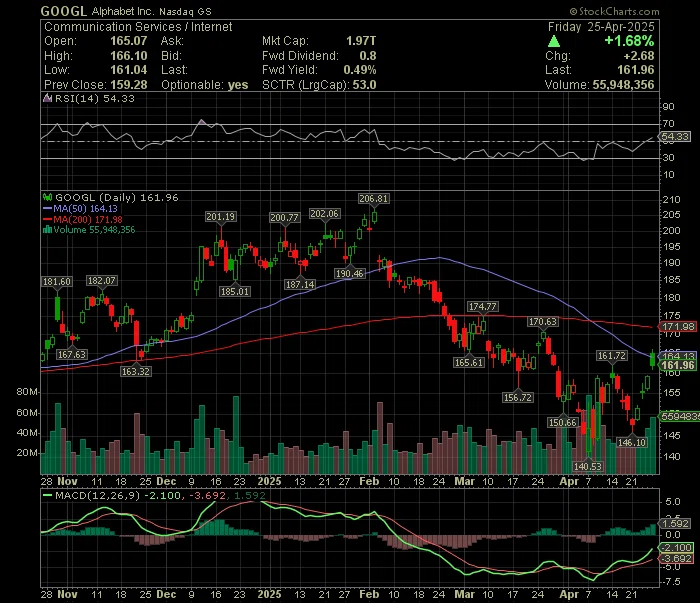Click the candlestick icon before GOOGL (Daily)
Viewport: 700px width, 603px height.
[x=47, y=197]
